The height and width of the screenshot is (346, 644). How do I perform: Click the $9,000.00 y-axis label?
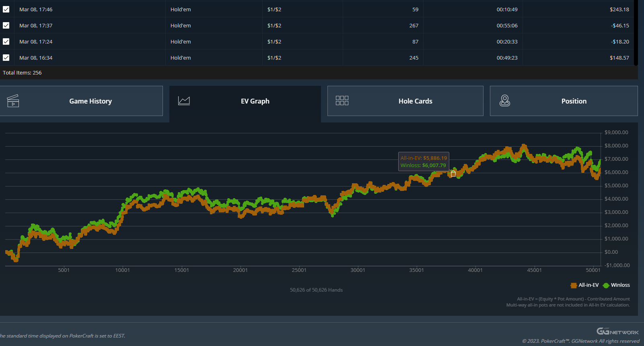coord(616,133)
